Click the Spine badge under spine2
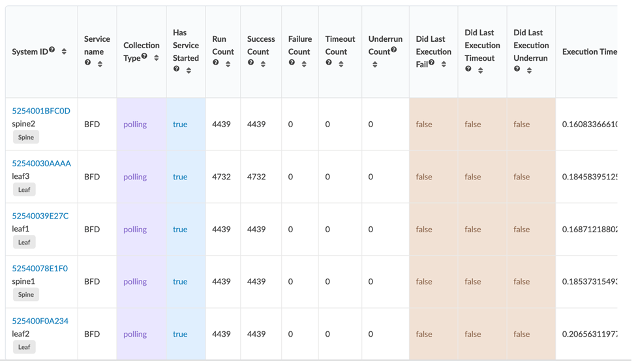Image resolution: width=636 pixels, height=364 pixels. click(x=26, y=137)
